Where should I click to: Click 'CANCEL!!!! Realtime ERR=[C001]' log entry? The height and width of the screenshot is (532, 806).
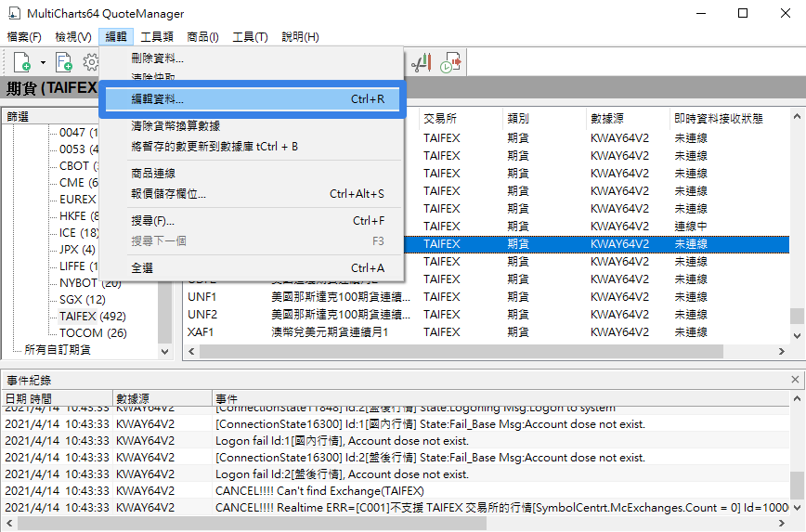(x=501, y=508)
